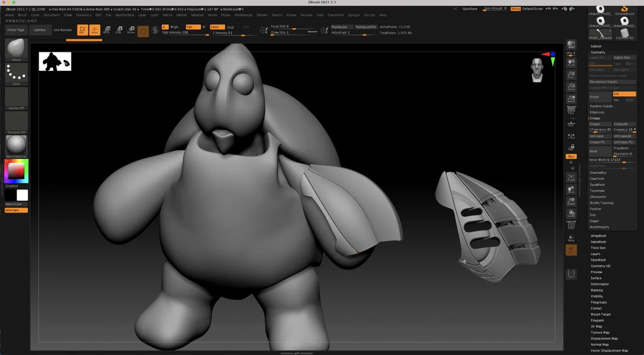This screenshot has height=355, width=644.
Task: Toggle the Zsub mode button
Action: pos(230,27)
